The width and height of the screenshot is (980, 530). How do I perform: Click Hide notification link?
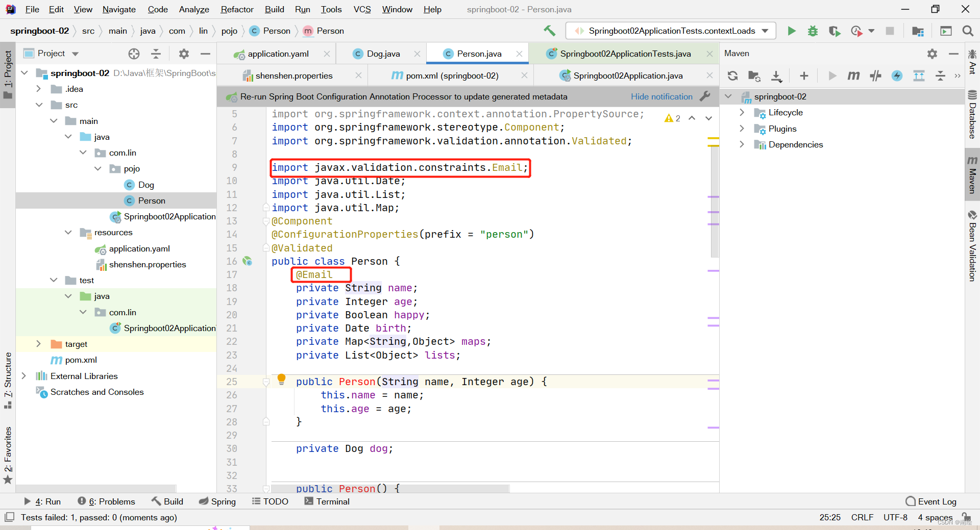[661, 96]
